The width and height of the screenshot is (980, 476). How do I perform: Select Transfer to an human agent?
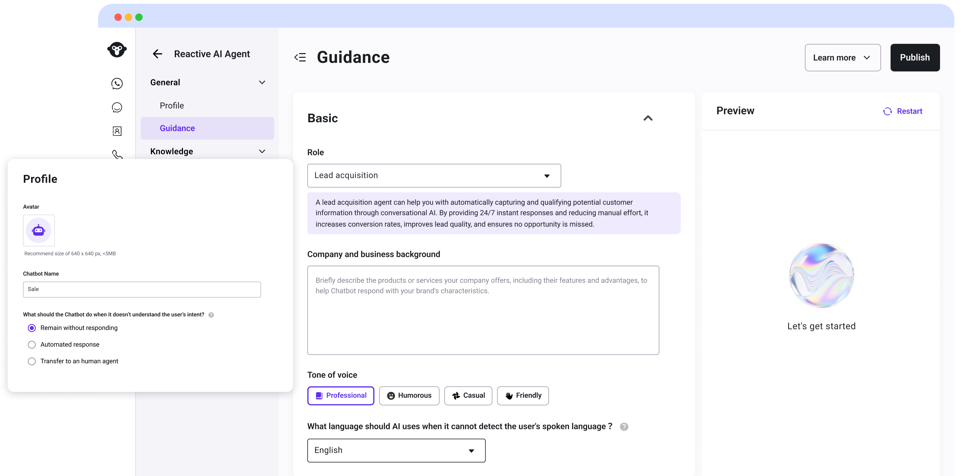click(32, 361)
